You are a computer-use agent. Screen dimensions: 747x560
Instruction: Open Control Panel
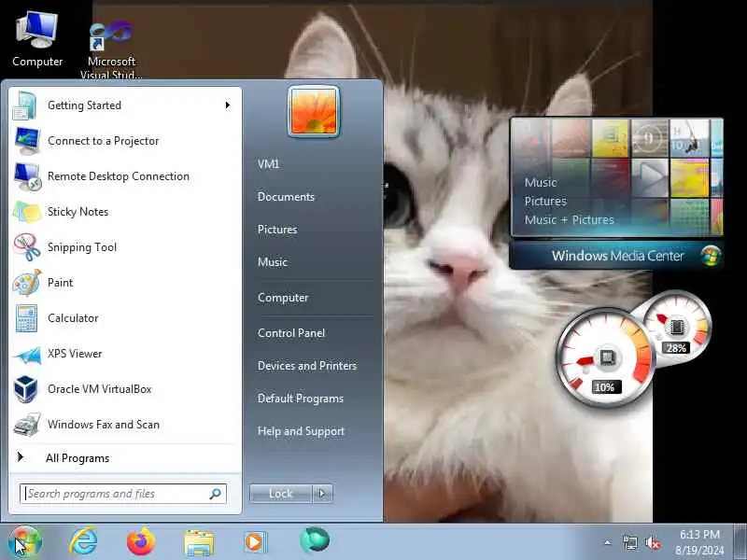pos(291,333)
